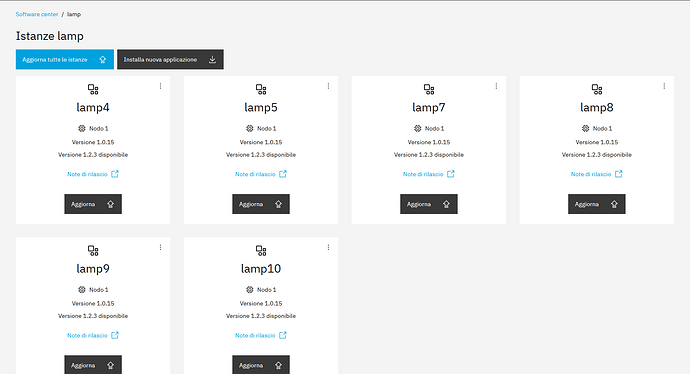Click the download icon on Installa nuova applicazione

pos(212,59)
